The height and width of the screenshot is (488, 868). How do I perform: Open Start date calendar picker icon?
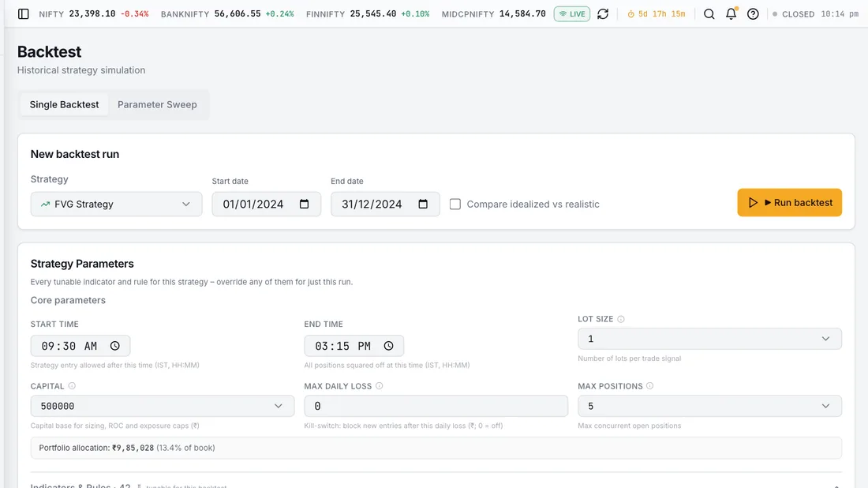pyautogui.click(x=304, y=204)
